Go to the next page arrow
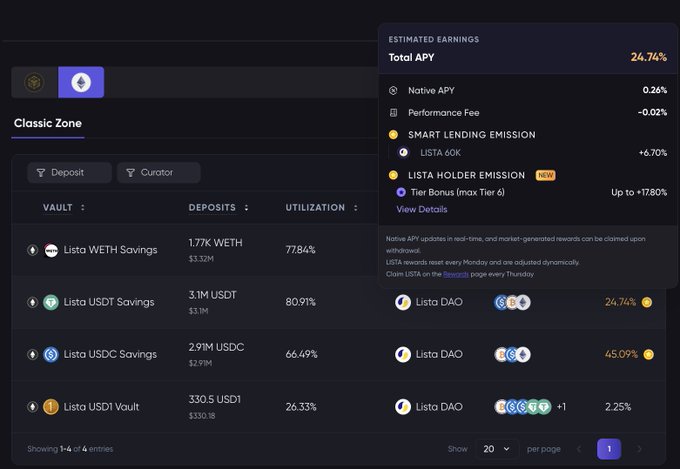 [x=639, y=449]
